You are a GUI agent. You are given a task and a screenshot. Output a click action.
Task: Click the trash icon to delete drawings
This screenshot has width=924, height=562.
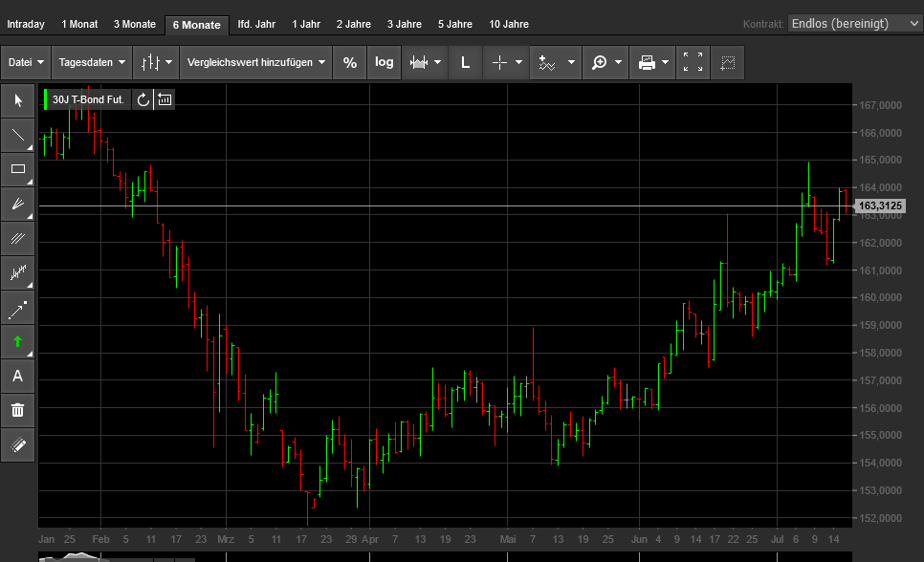coord(18,410)
